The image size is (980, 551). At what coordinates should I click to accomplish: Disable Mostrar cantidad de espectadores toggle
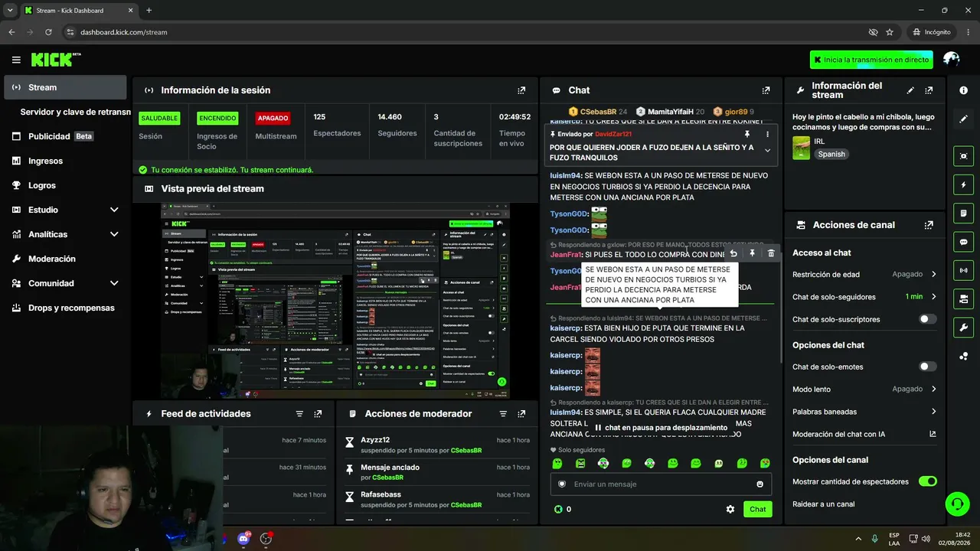click(927, 481)
